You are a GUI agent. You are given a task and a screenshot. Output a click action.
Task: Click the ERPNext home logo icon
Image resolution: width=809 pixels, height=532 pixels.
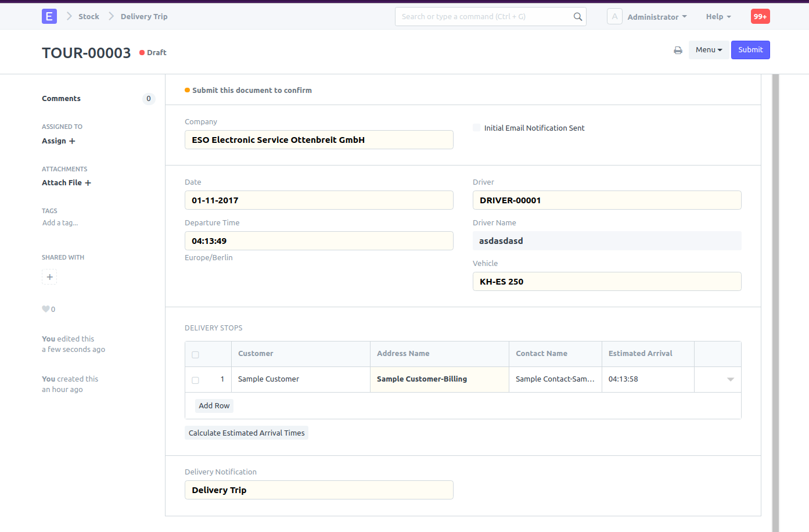coord(49,16)
